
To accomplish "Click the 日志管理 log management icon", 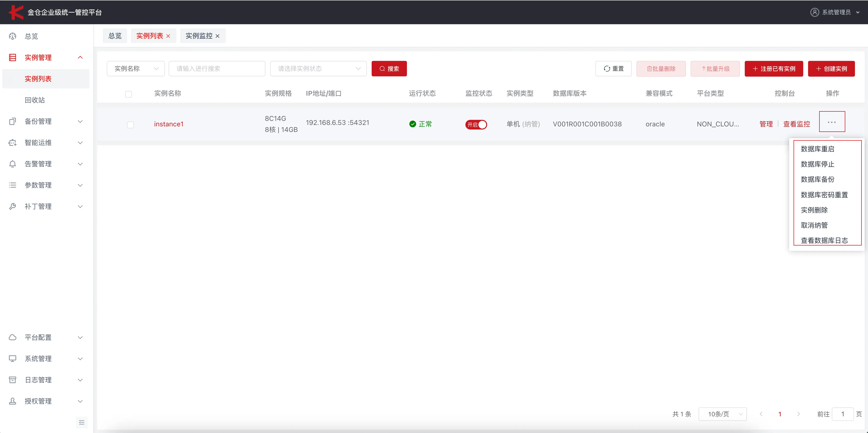I will click(x=13, y=380).
